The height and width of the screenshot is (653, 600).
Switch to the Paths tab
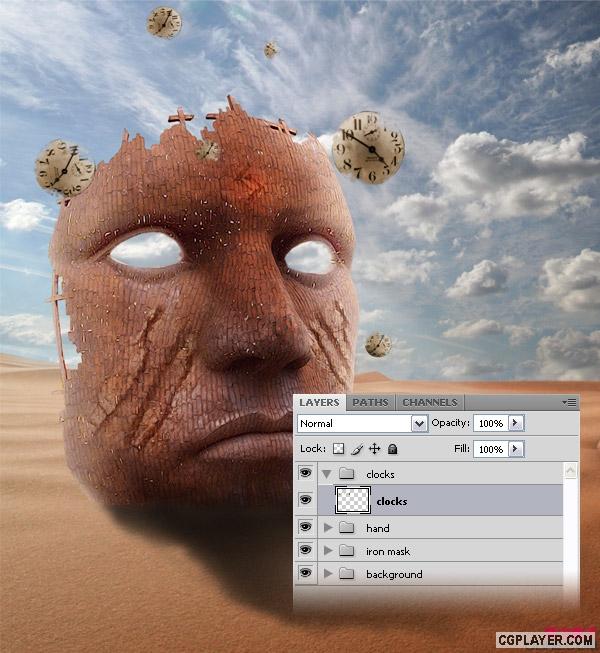[370, 403]
